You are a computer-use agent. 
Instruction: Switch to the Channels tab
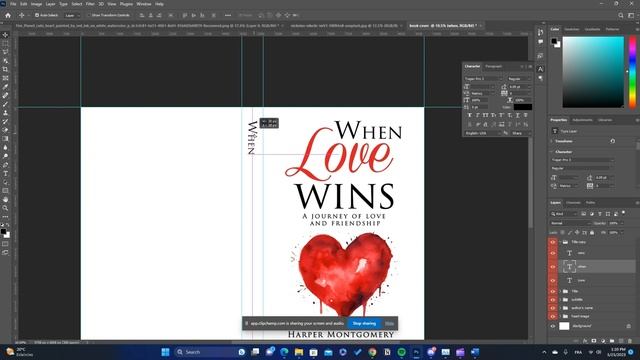(573, 203)
